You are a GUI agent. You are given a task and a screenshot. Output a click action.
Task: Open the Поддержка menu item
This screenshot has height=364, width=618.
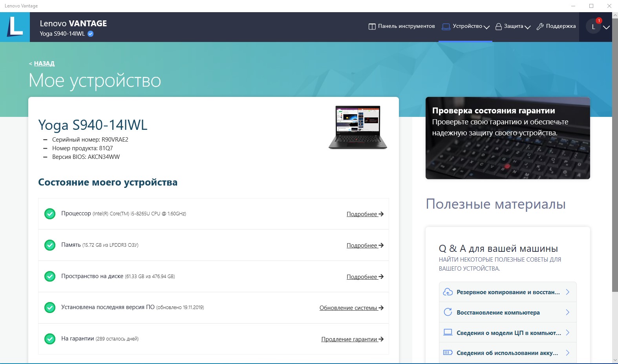(x=556, y=26)
